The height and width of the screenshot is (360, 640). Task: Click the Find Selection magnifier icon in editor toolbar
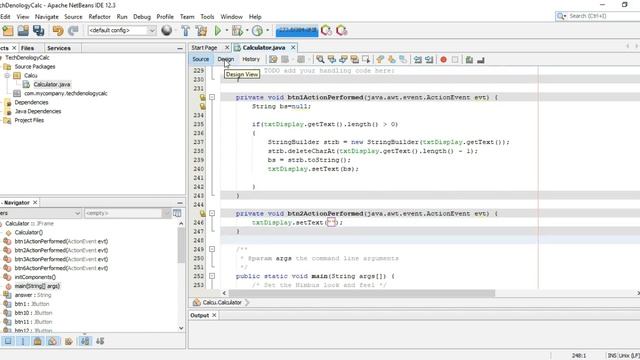(x=320, y=60)
